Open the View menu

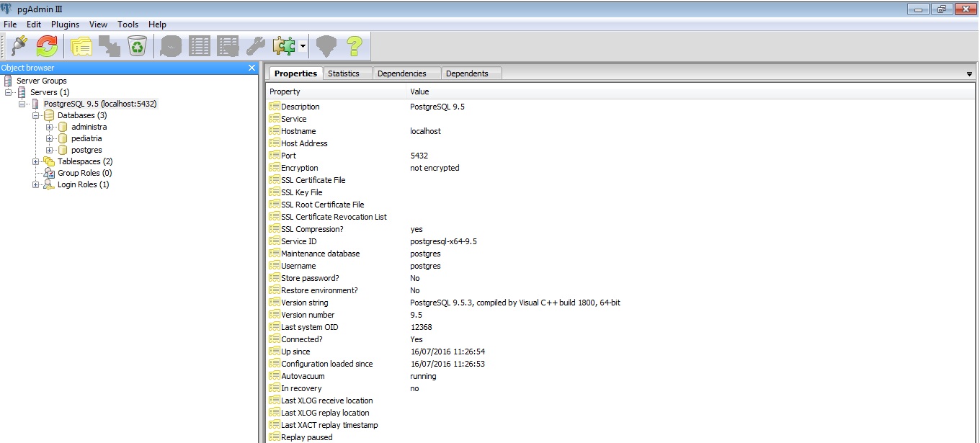click(98, 24)
